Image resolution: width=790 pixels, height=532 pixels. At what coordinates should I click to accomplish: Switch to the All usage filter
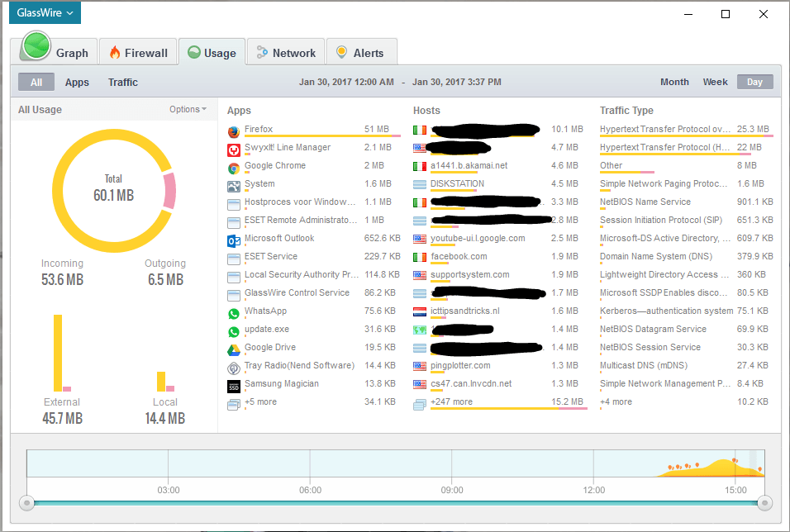pos(36,82)
